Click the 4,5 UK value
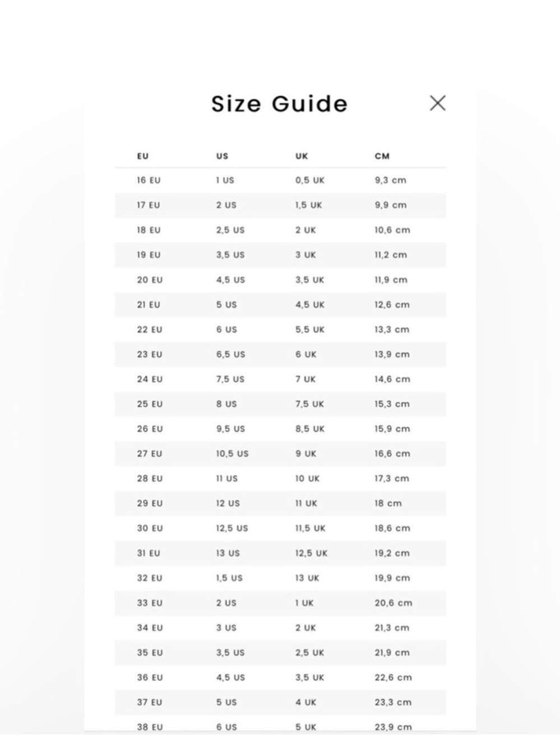 (x=310, y=305)
